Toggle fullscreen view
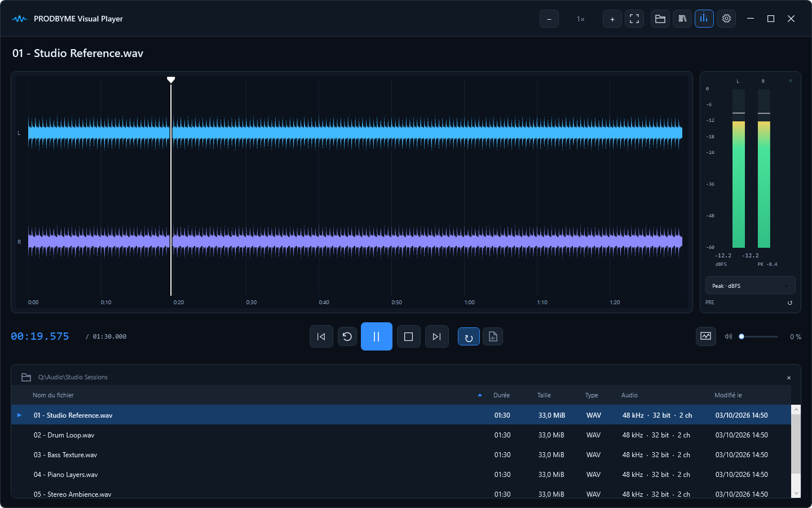This screenshot has height=508, width=812. point(634,19)
